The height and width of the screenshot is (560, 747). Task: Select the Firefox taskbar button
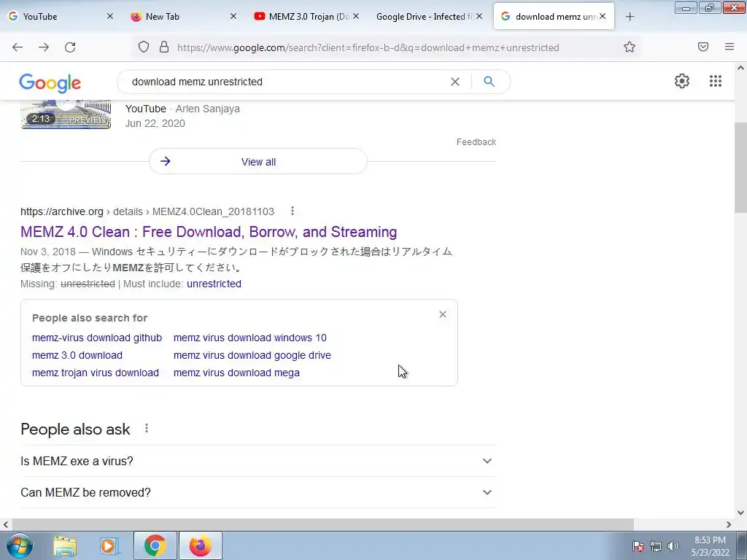pos(201,545)
